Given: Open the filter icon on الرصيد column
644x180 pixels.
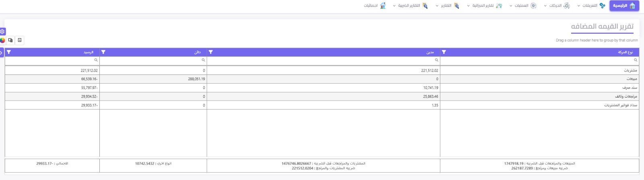Looking at the screenshot, I should pyautogui.click(x=9, y=52).
